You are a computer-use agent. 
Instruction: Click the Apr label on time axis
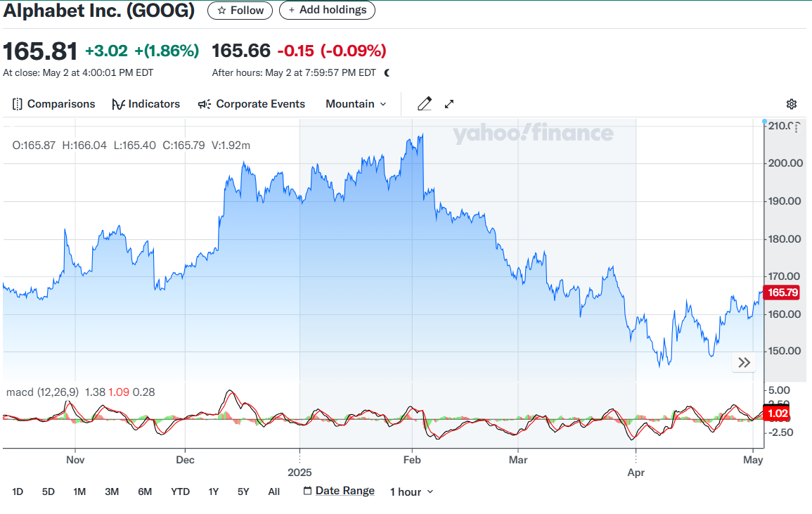point(636,473)
